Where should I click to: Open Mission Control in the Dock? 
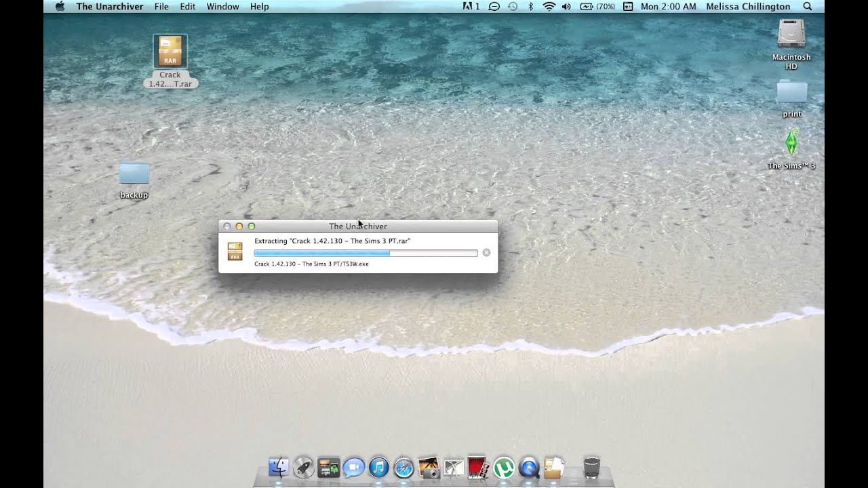329,467
